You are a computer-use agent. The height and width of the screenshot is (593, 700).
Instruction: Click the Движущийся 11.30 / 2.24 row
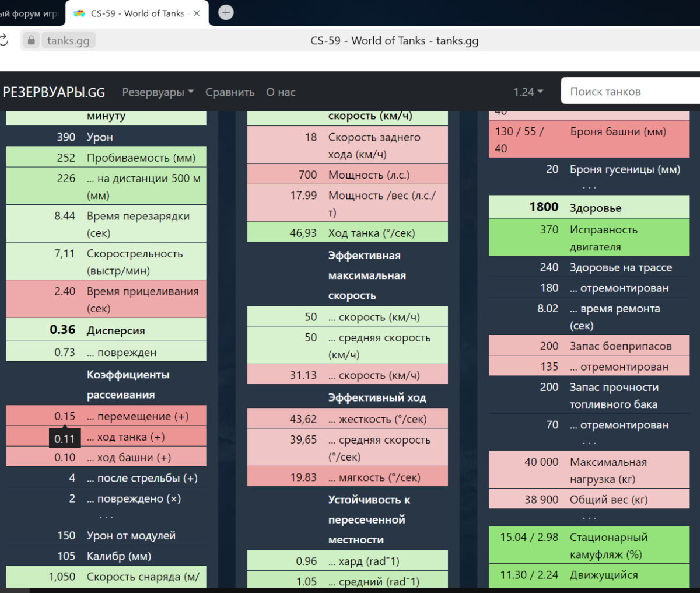coord(589,575)
